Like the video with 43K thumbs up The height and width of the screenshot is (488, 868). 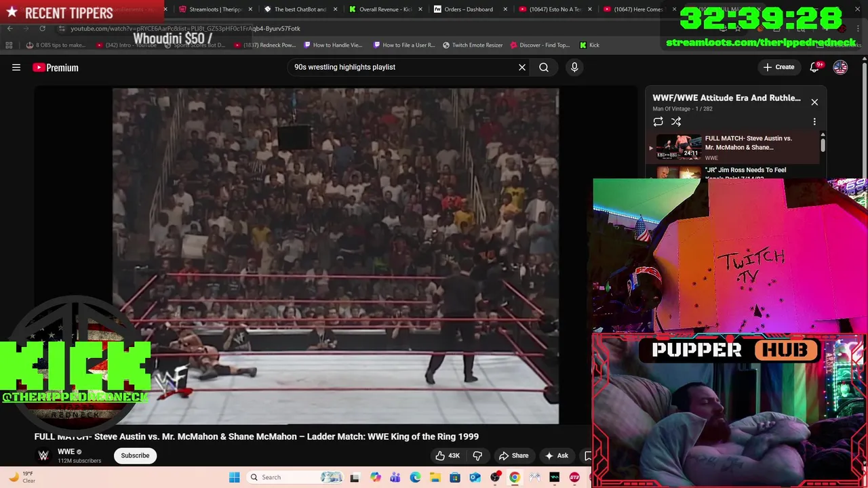click(448, 455)
